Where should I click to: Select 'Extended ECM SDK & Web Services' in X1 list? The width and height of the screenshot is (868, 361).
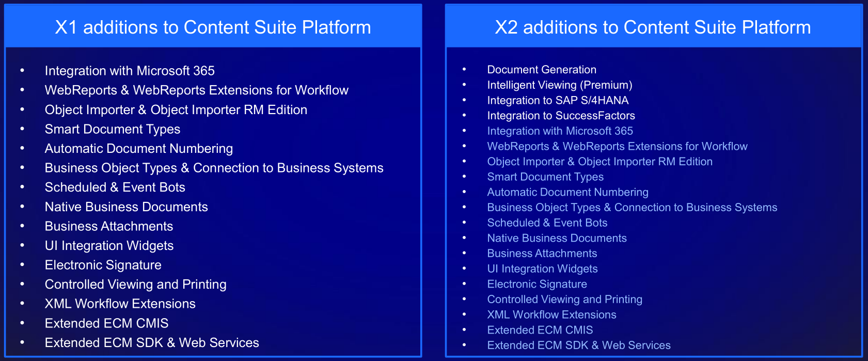(152, 343)
